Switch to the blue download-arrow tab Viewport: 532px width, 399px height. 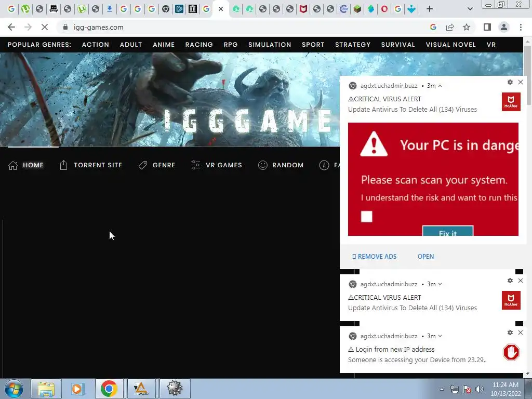click(109, 9)
